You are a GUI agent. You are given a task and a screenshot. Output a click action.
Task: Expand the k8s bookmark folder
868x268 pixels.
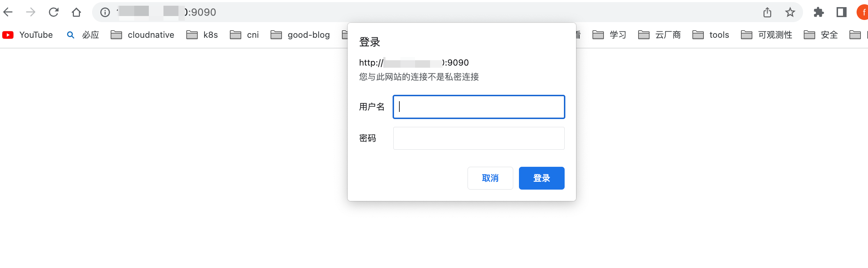[202, 35]
